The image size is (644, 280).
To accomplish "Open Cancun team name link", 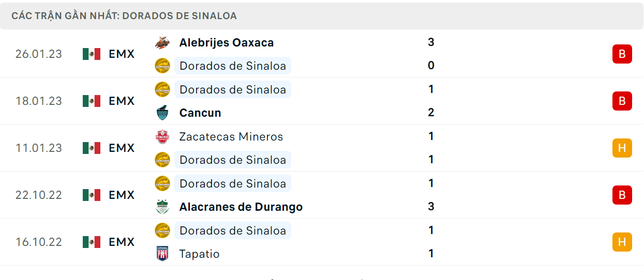I will [200, 113].
